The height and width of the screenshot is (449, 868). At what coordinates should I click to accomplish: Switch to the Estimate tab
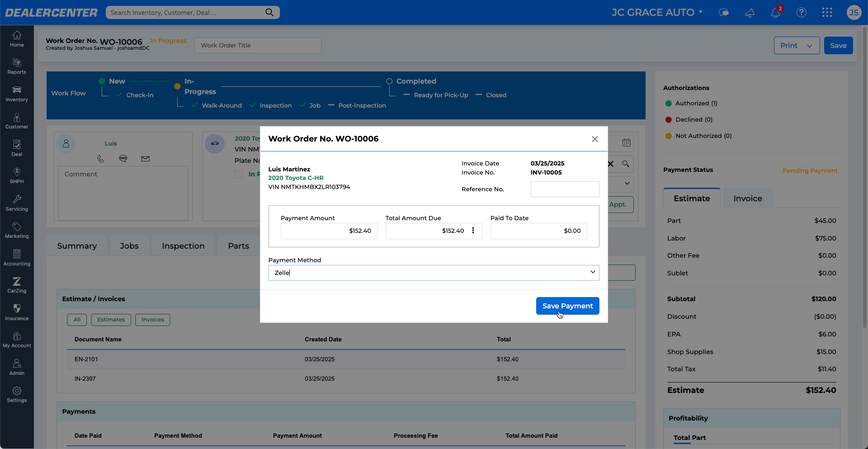(692, 199)
